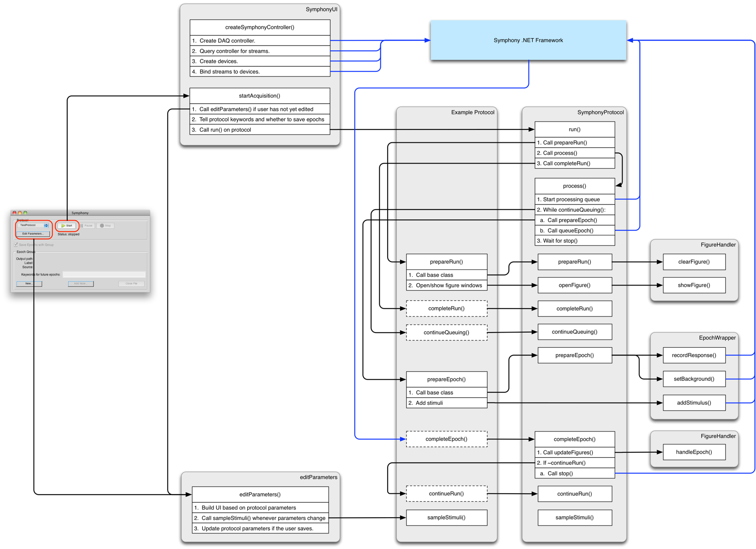
Task: Click the Add Note... button
Action: 81,284
